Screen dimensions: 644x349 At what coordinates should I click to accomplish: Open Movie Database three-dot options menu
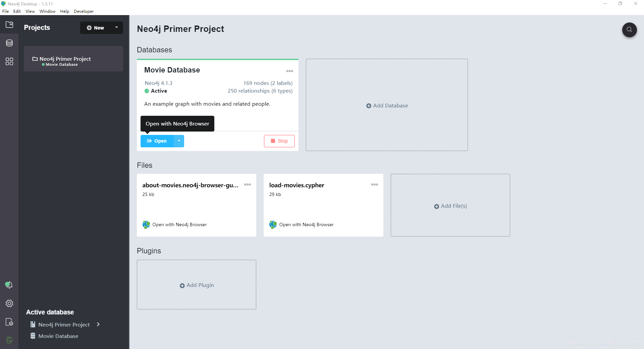[x=290, y=71]
